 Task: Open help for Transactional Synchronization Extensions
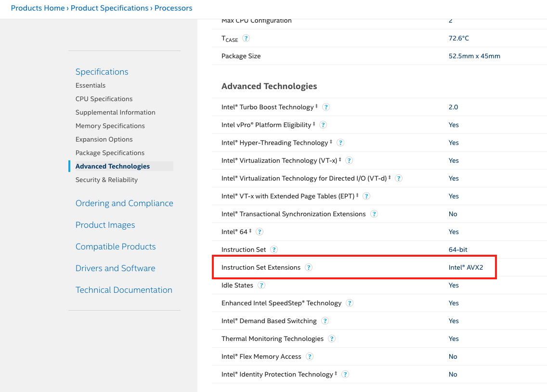(374, 214)
